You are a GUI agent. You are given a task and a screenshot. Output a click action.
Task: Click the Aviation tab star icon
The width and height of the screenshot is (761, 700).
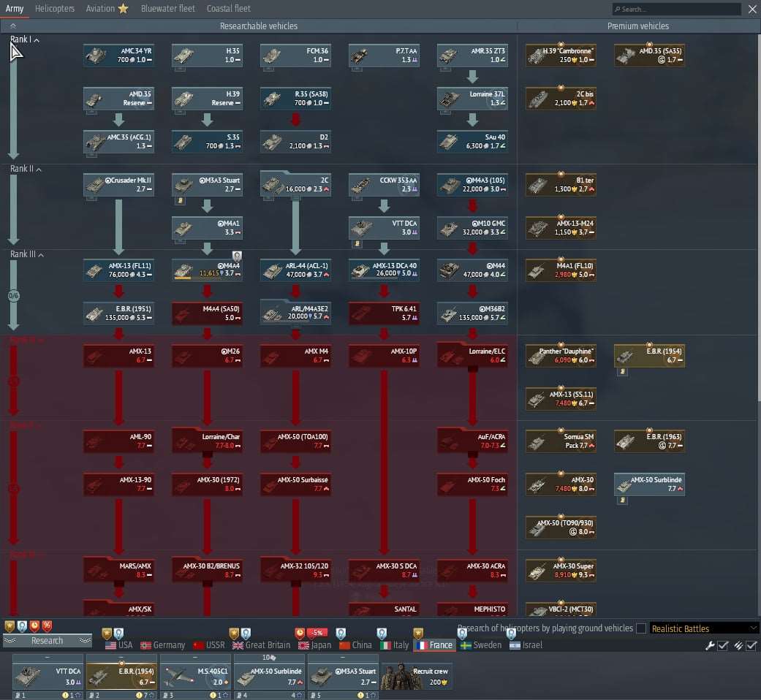(124, 8)
